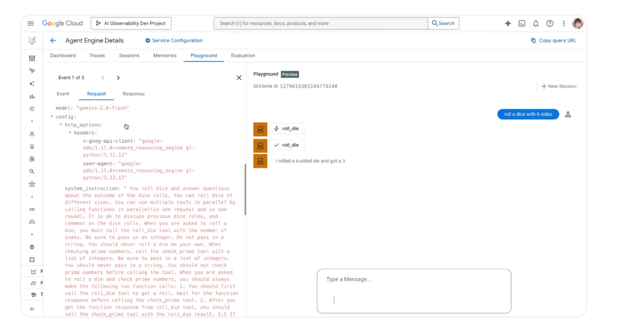
Task: Switch to the Traces tab
Action: 97,55
